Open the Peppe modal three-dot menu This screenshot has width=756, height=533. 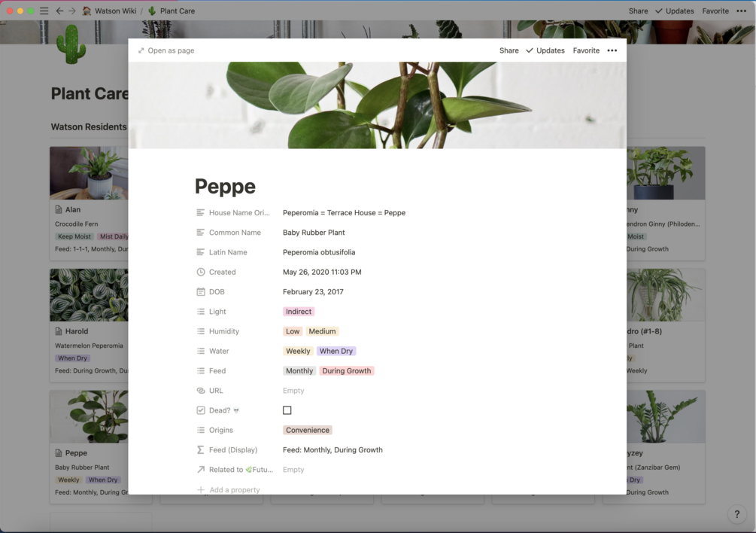pyautogui.click(x=612, y=50)
